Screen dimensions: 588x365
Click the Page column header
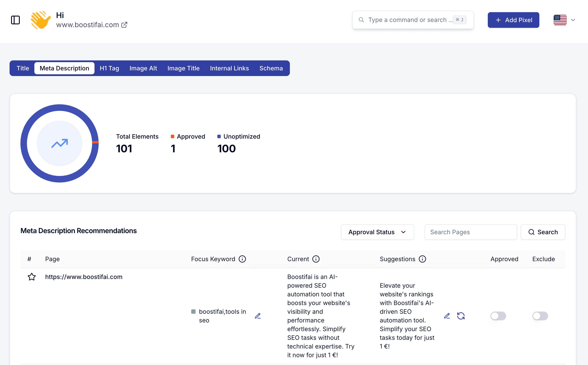point(52,259)
